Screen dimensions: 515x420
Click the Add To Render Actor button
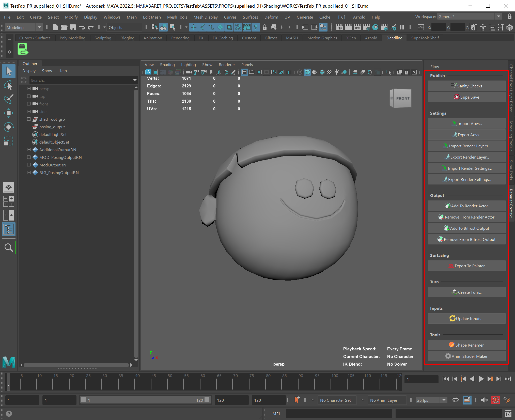[x=466, y=206]
